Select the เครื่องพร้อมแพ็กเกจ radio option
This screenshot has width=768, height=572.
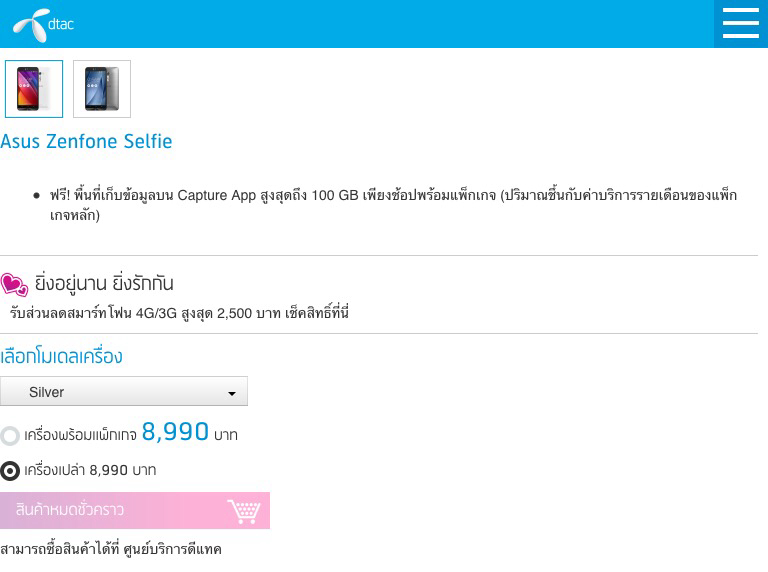click(10, 435)
